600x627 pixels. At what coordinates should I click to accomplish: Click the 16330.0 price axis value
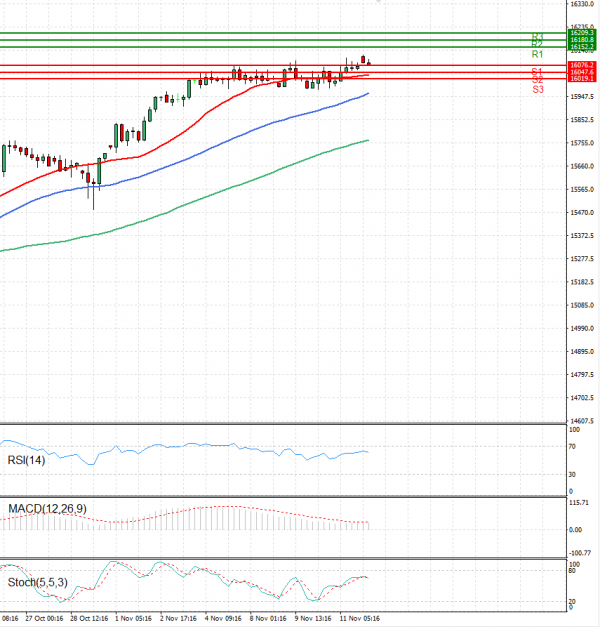point(582,4)
